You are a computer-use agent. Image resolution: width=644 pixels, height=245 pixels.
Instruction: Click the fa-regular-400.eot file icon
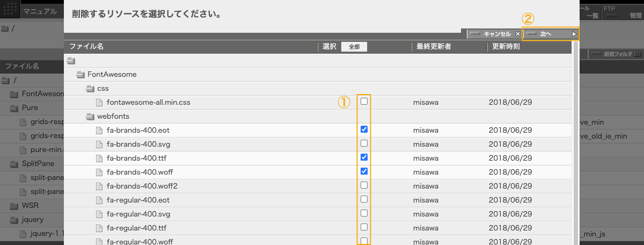pyautogui.click(x=99, y=200)
